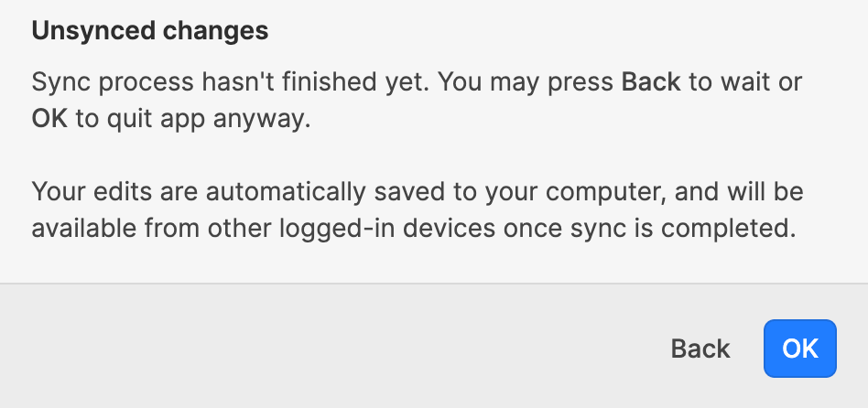Click the bold "OK" word in message
This screenshot has width=868, height=408.
pos(49,120)
